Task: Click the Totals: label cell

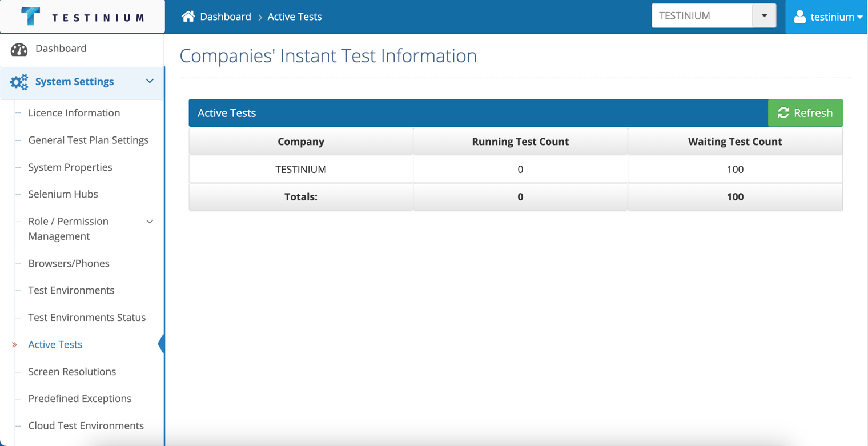Action: click(x=301, y=197)
